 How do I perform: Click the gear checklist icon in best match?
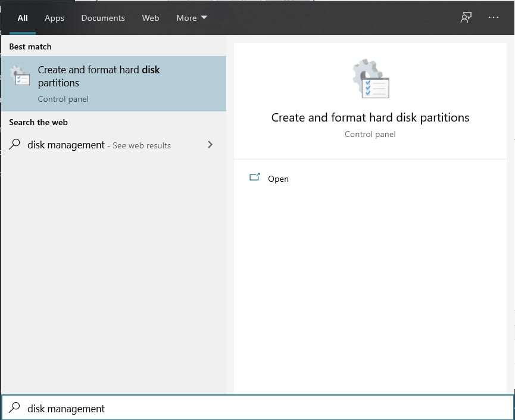tap(20, 76)
